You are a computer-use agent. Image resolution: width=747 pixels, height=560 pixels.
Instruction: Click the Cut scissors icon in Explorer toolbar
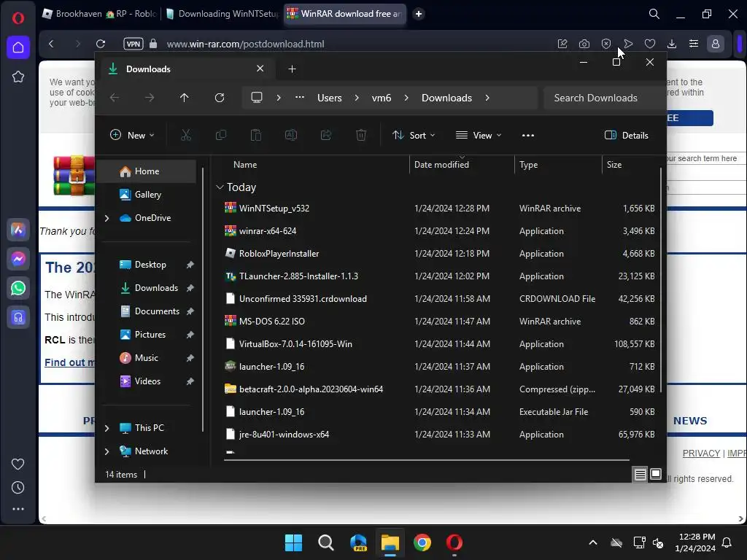(186, 135)
